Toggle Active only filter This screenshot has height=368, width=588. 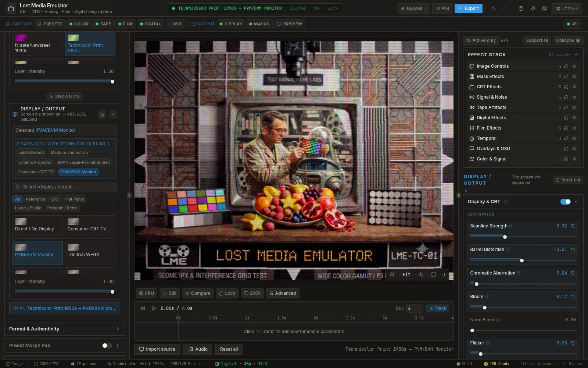click(x=481, y=40)
